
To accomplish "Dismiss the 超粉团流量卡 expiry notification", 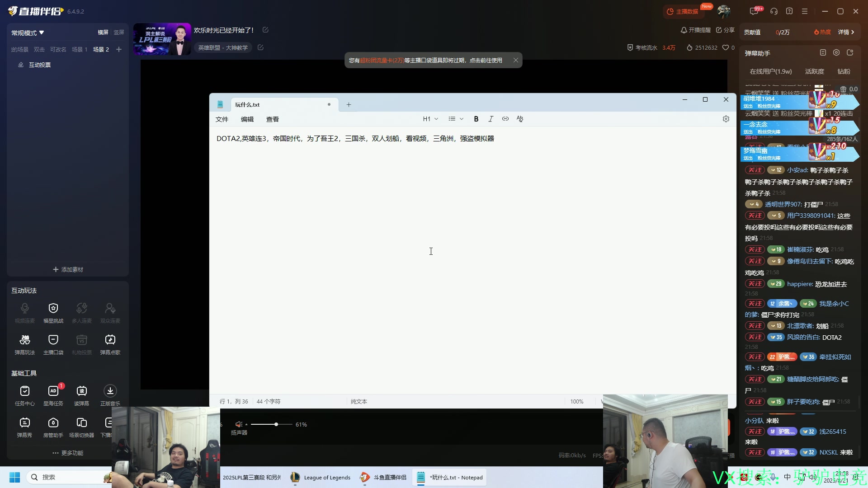I will coord(515,60).
